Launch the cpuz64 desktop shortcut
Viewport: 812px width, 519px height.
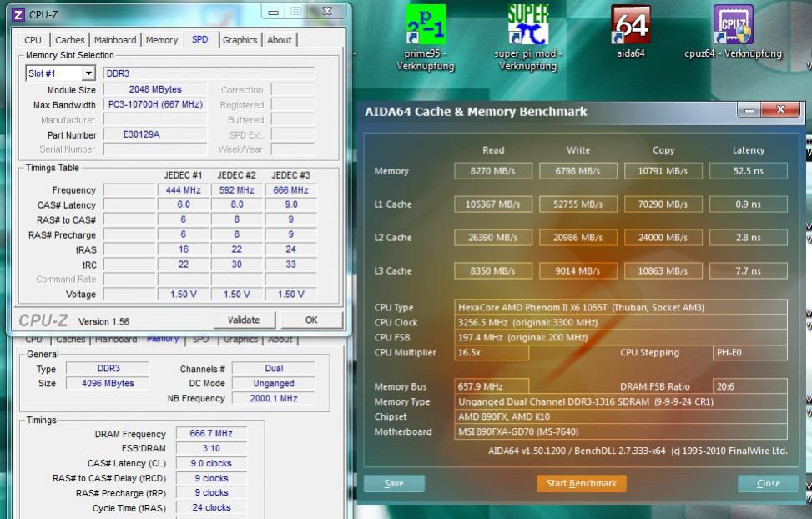point(733,31)
